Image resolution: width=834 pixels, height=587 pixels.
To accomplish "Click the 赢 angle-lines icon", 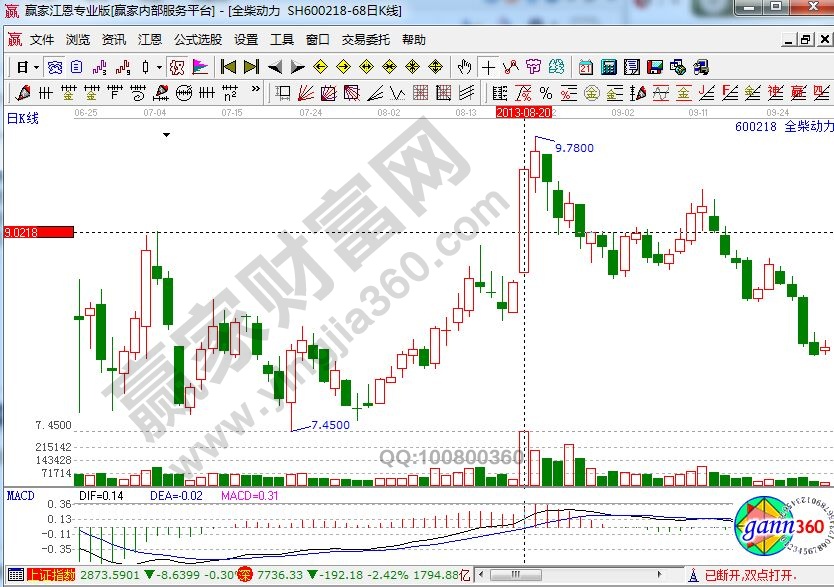I will tap(798, 93).
